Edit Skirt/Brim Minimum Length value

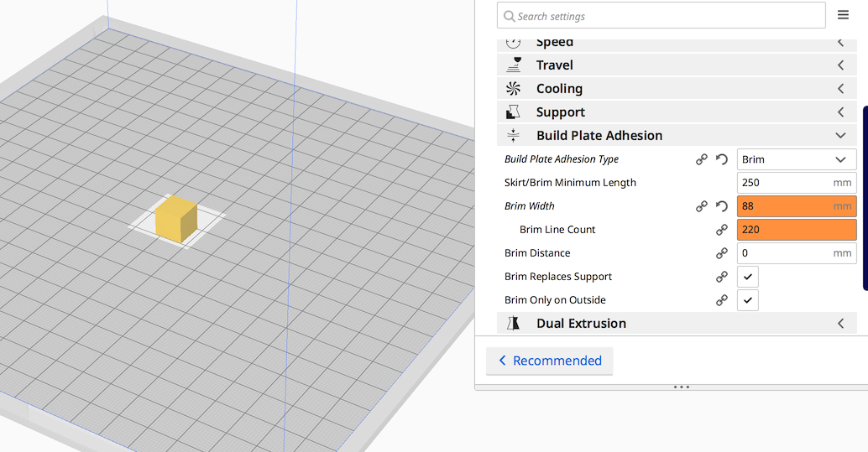pos(797,183)
